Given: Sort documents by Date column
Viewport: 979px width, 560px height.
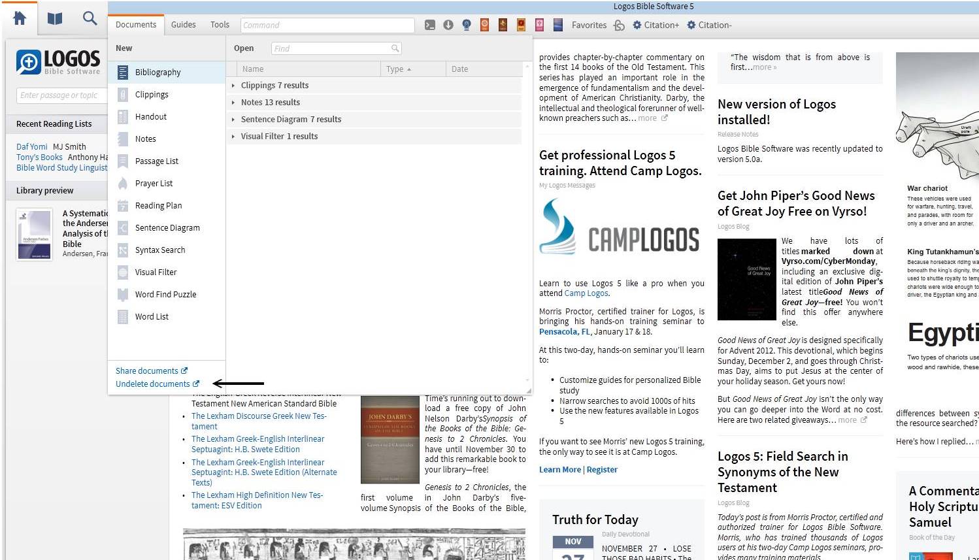Looking at the screenshot, I should coord(484,69).
